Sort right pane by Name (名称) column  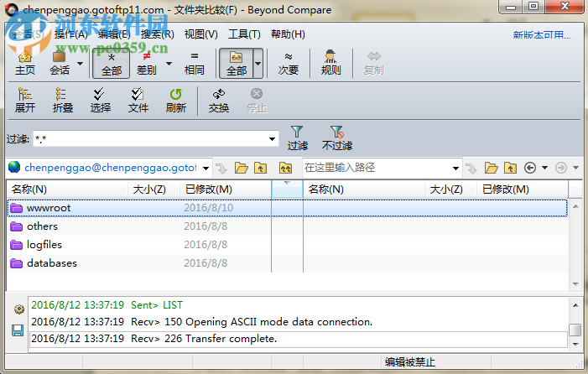[x=364, y=190]
